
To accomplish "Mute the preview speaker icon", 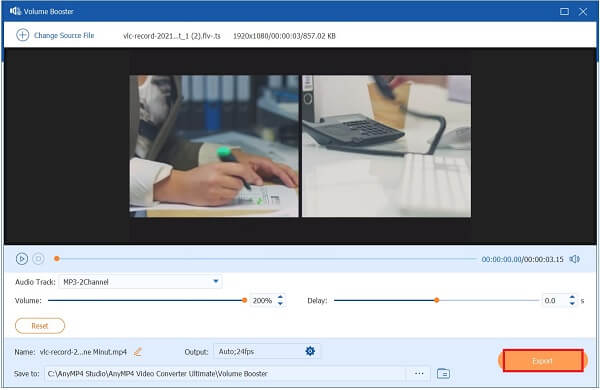I will (574, 259).
